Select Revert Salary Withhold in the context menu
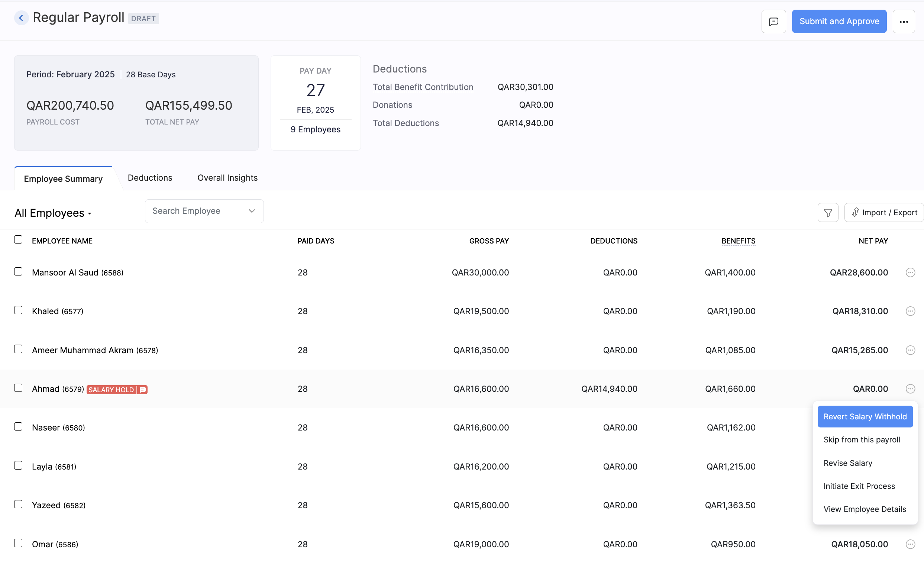This screenshot has width=924, height=577. 865,416
